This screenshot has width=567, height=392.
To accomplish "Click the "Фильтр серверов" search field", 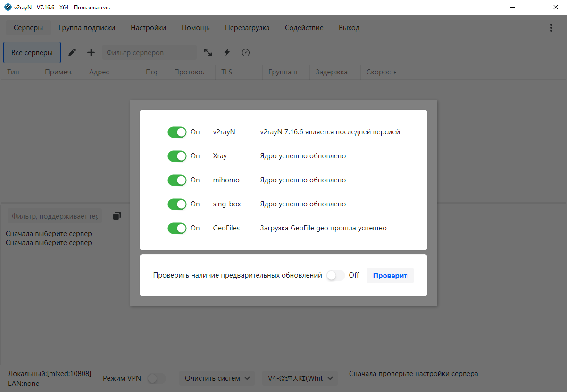I will pyautogui.click(x=149, y=53).
